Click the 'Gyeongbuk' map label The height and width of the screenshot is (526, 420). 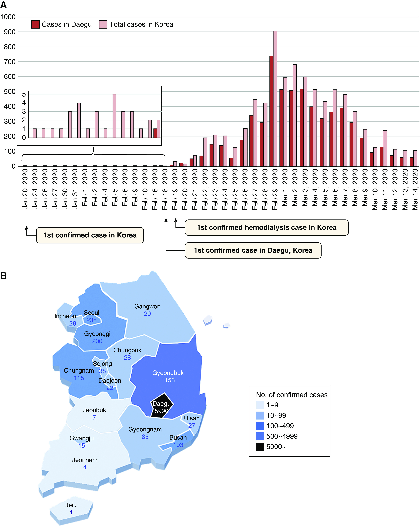click(168, 373)
